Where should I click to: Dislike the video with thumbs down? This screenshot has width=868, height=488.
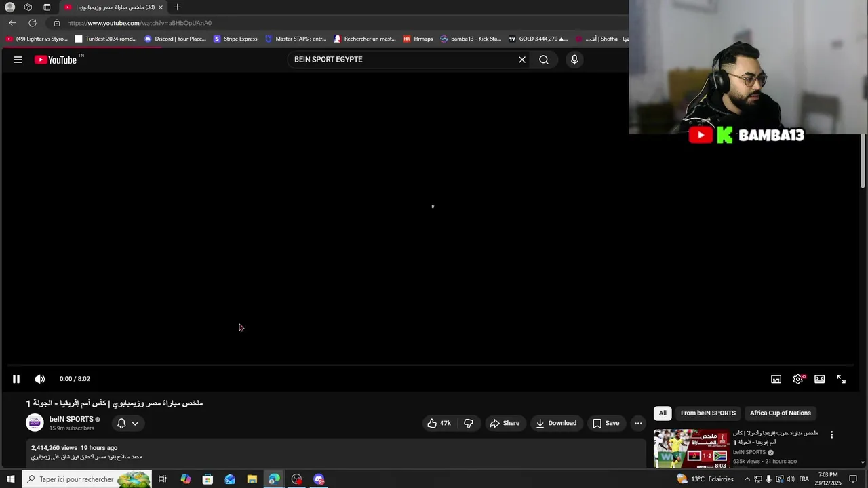coord(468,423)
